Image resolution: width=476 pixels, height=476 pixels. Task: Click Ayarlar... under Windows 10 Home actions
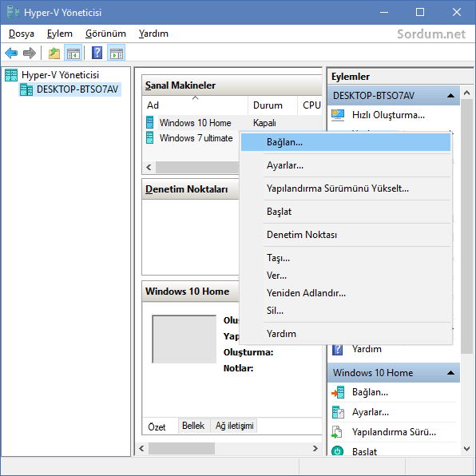[x=371, y=412]
